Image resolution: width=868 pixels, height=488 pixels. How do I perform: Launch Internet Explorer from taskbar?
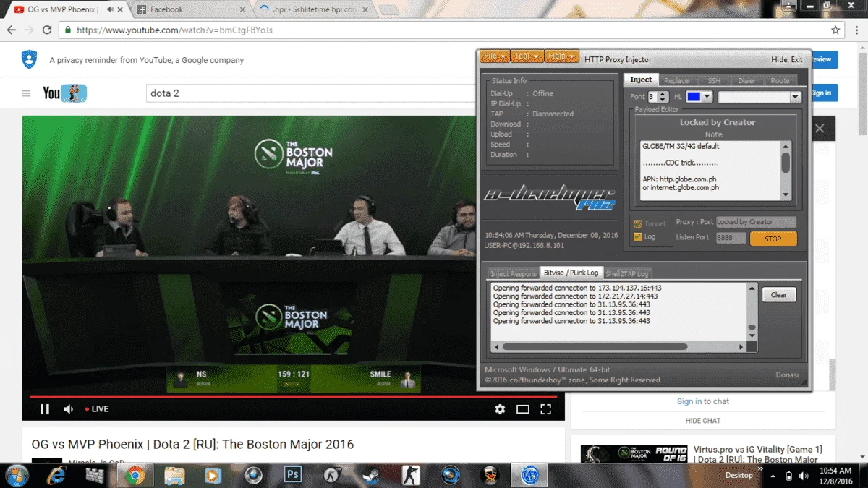tap(56, 475)
